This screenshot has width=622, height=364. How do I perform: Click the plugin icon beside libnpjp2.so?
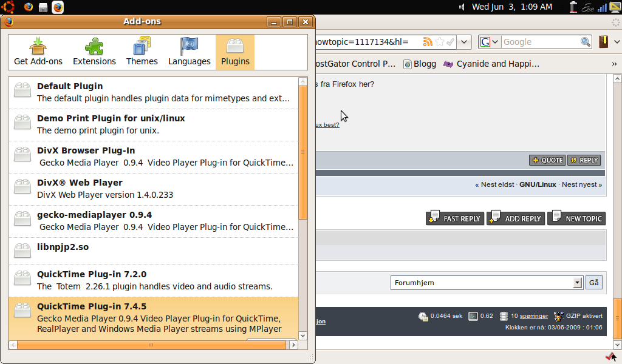tap(22, 251)
